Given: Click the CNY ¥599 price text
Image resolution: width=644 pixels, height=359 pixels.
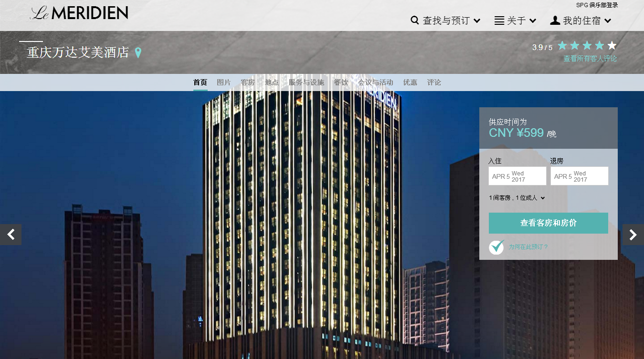Looking at the screenshot, I should coord(517,133).
